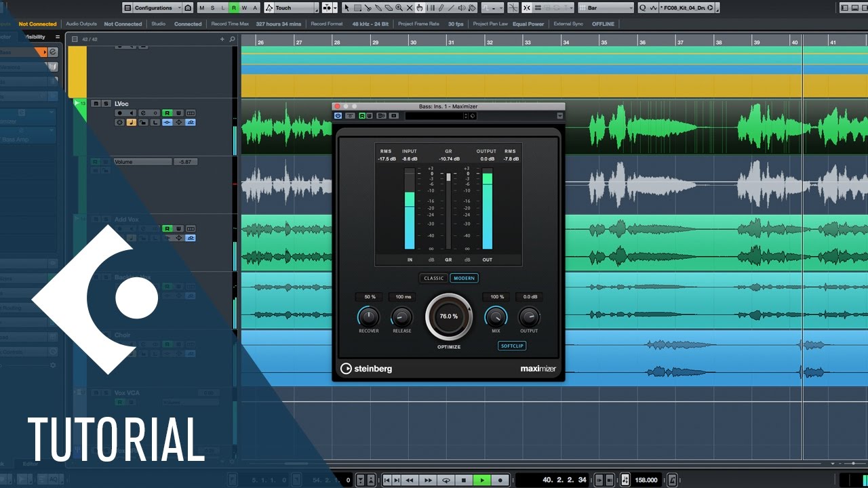Select the Draw pencil tool

(x=441, y=7)
